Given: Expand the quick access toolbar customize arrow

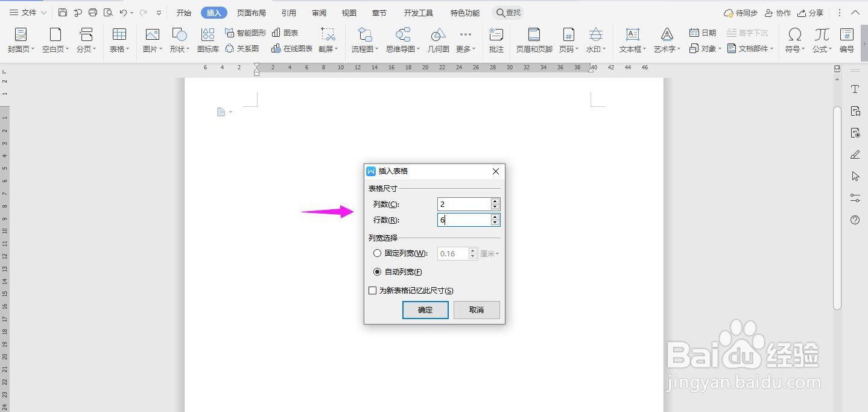Looking at the screenshot, I should point(159,13).
